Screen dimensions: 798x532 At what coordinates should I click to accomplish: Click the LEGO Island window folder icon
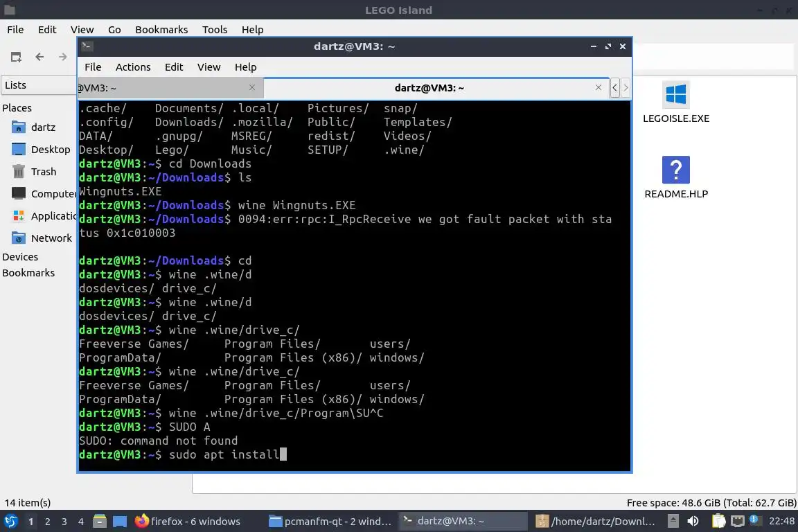pyautogui.click(x=9, y=10)
